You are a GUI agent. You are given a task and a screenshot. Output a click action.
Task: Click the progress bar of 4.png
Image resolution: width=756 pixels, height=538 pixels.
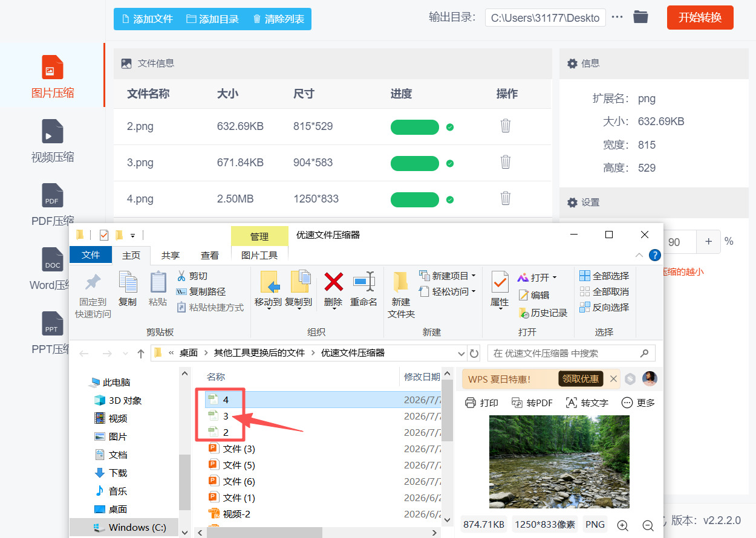pyautogui.click(x=415, y=199)
